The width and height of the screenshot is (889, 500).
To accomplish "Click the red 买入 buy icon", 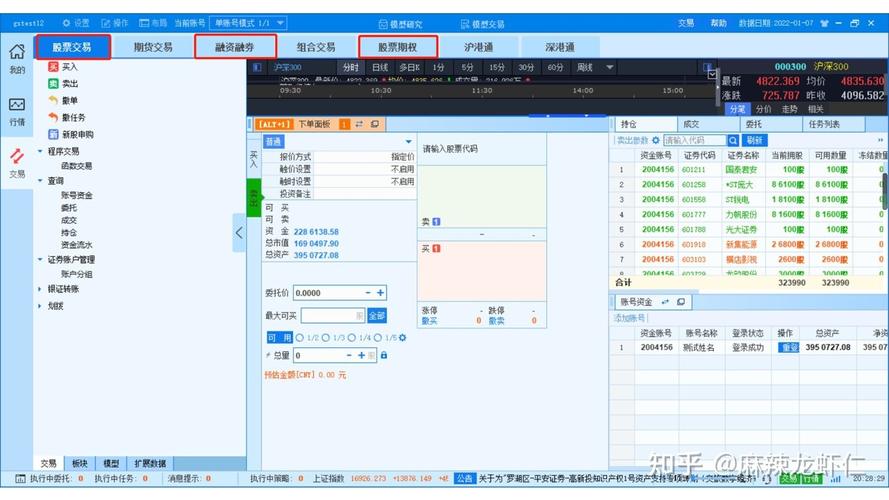I will [x=53, y=67].
